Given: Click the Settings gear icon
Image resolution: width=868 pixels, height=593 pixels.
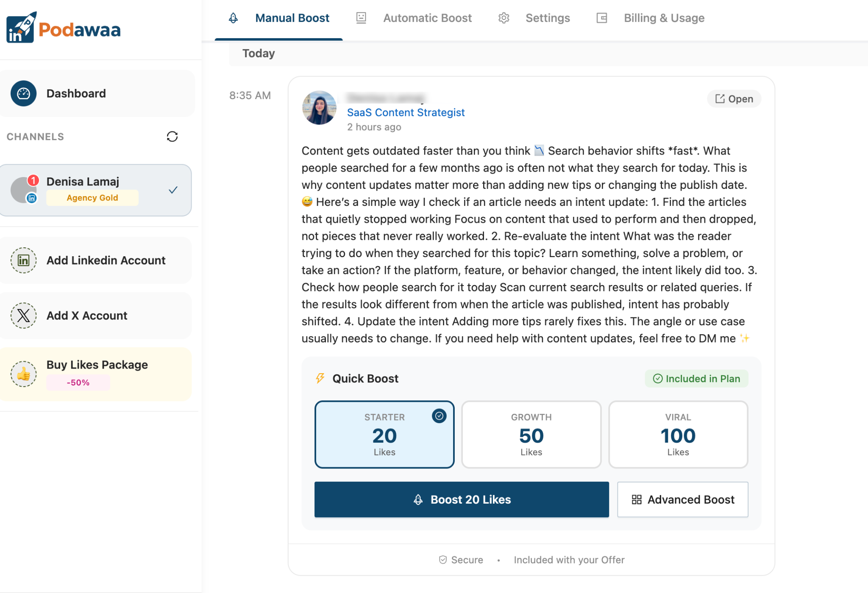Looking at the screenshot, I should (504, 18).
